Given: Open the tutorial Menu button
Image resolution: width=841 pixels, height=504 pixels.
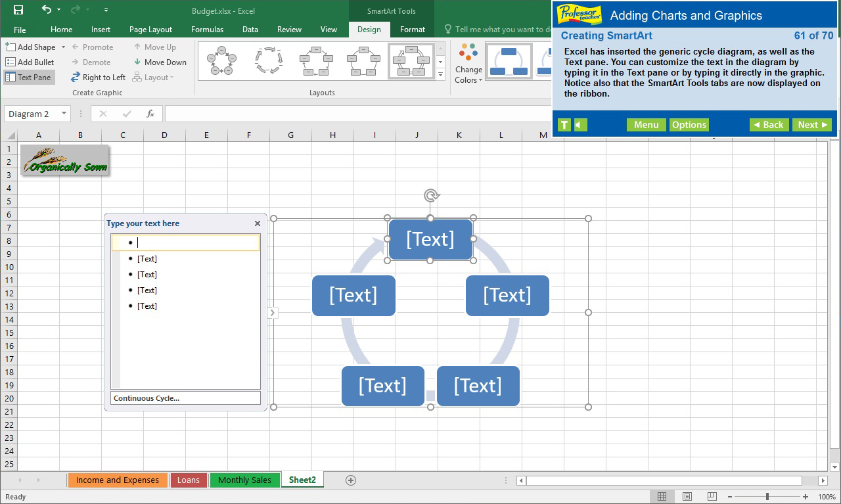Looking at the screenshot, I should pos(646,124).
